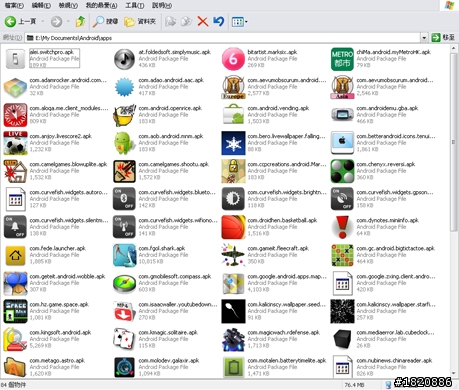Select the green Android robot mnm icon
Screen dimensions: 459x390
[x=124, y=143]
